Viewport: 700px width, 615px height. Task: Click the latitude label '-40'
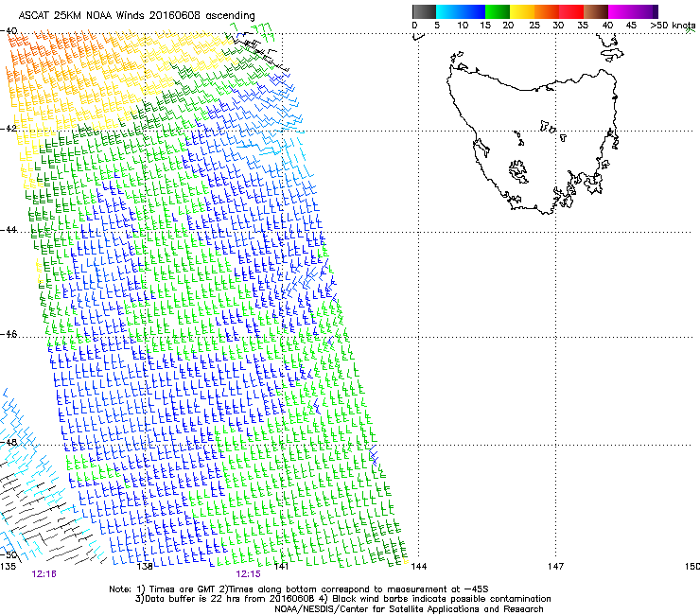coord(9,31)
